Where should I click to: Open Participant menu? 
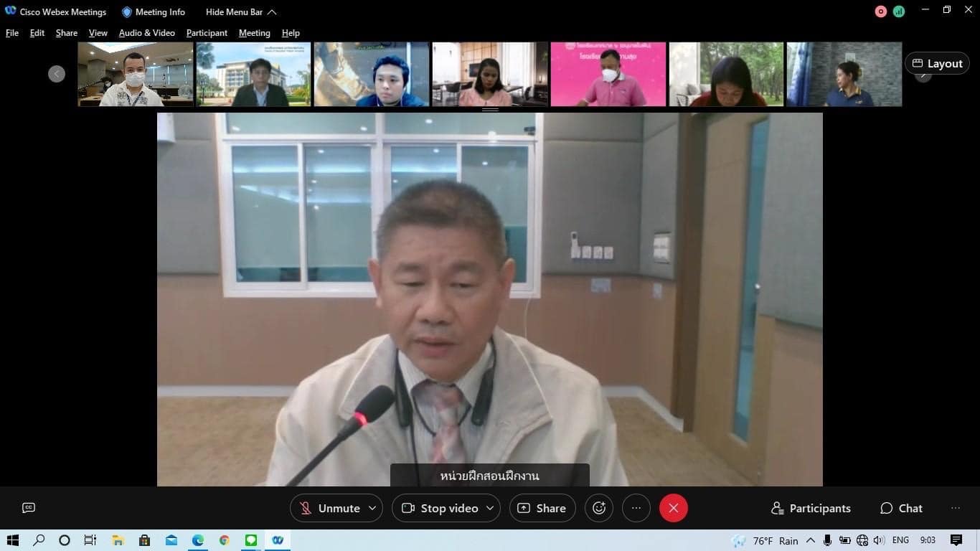pos(207,33)
